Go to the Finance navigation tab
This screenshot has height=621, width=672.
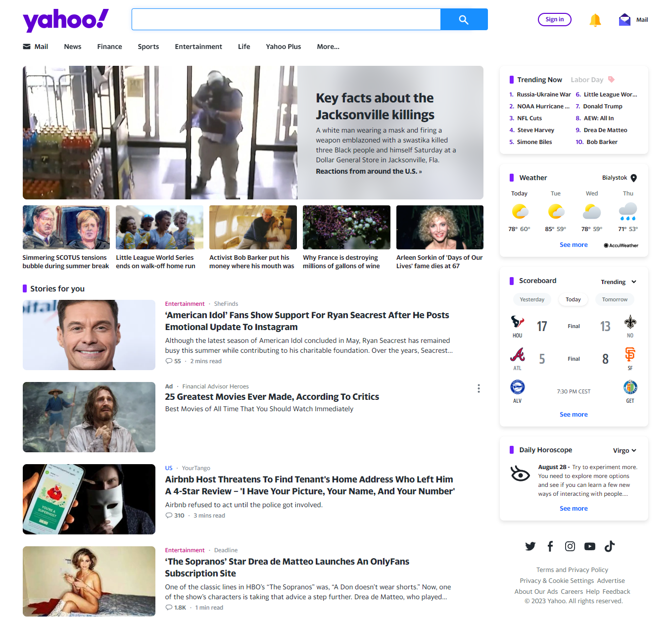pos(110,47)
